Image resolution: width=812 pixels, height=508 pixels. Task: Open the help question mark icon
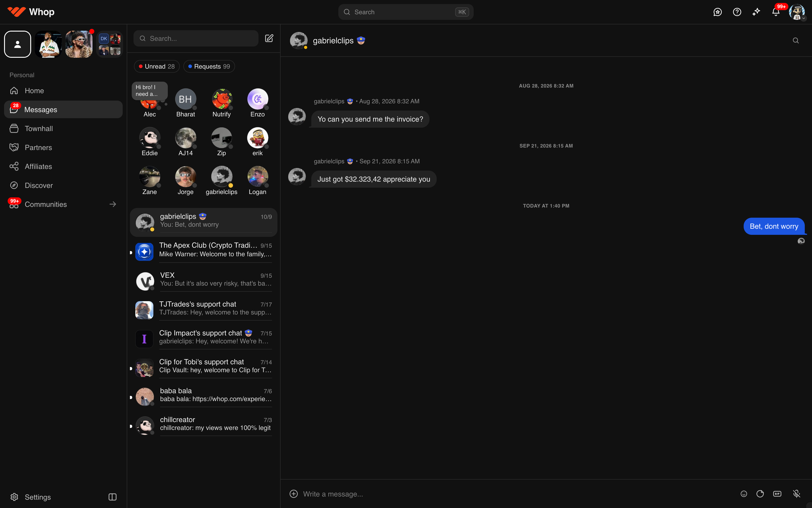737,12
